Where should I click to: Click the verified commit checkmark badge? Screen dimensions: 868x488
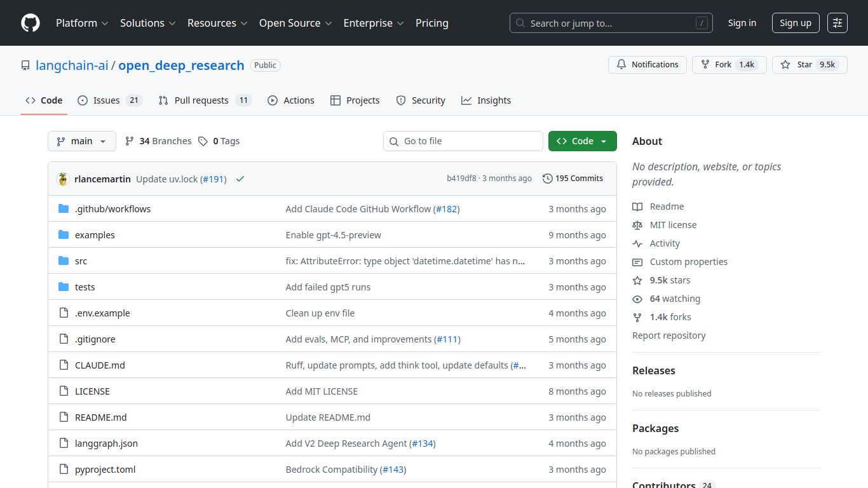click(240, 179)
